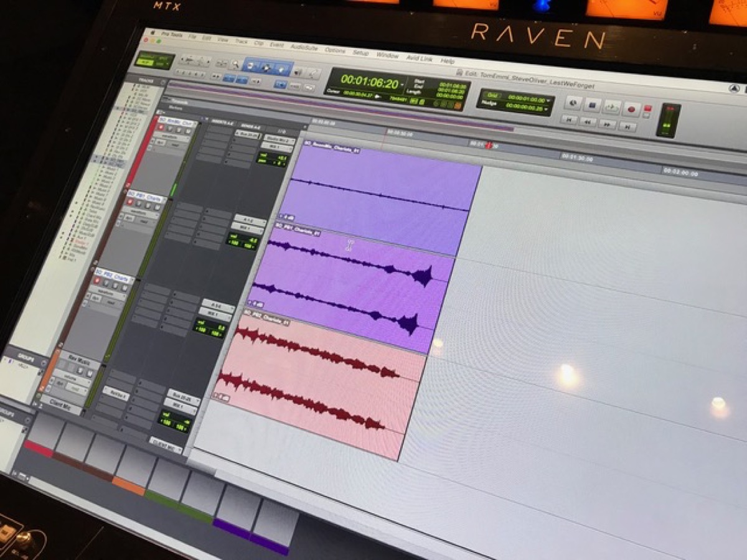Select the Trim tool
This screenshot has height=560, width=747.
(x=252, y=65)
